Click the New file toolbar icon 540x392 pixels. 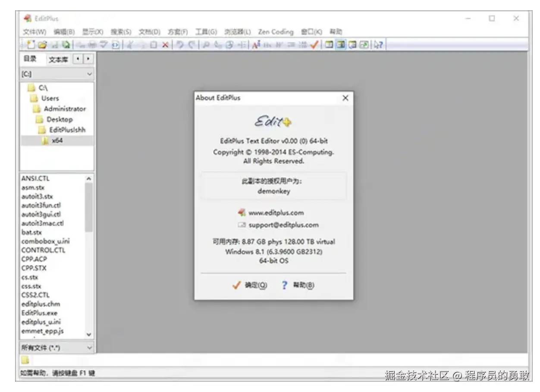[31, 44]
